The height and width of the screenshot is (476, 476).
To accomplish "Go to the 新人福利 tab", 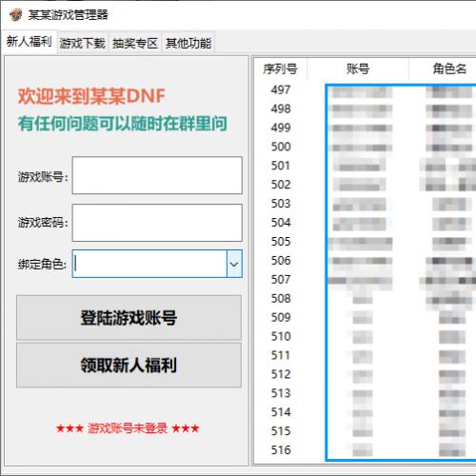I will [x=30, y=41].
